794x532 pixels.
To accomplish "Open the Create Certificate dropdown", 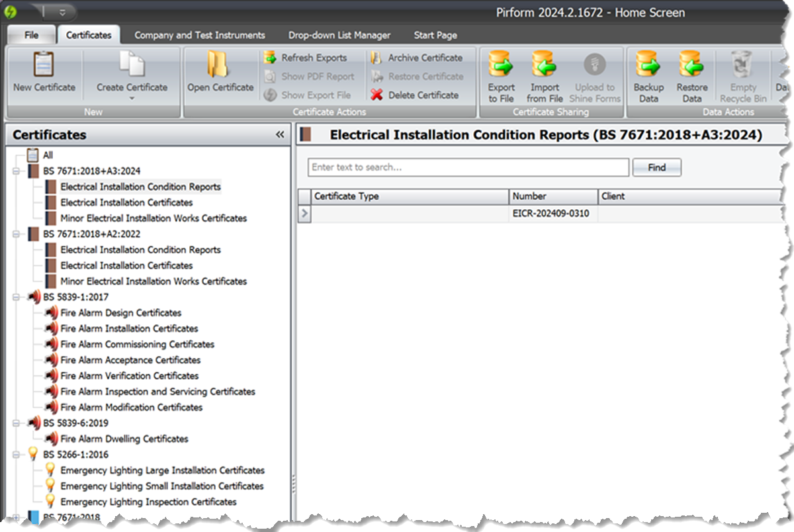I will tap(132, 93).
